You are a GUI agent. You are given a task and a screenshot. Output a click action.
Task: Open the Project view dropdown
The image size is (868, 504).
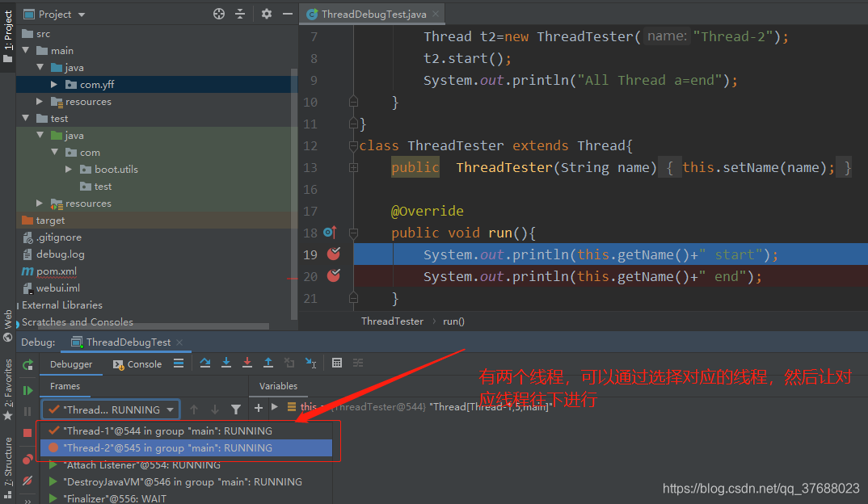coord(82,15)
